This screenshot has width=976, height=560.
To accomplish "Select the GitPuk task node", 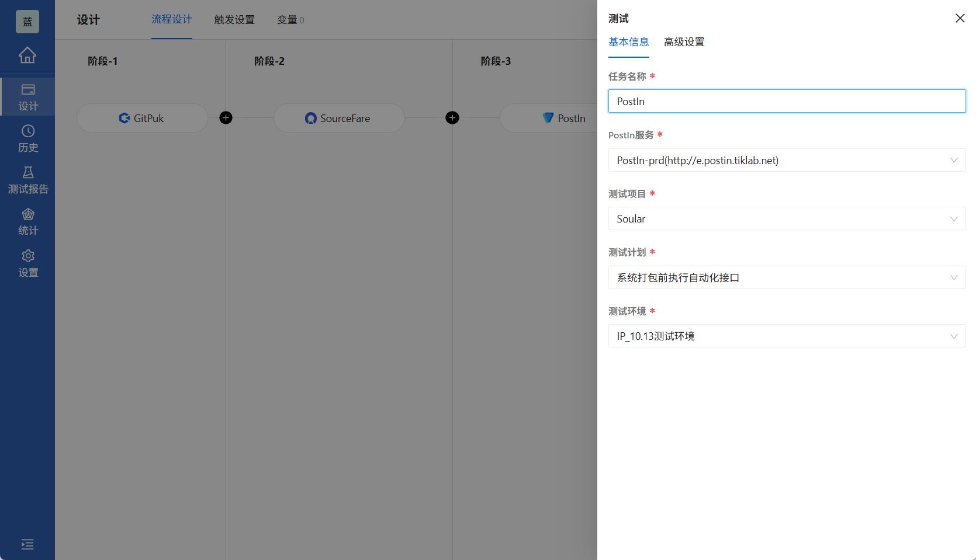I will (142, 118).
